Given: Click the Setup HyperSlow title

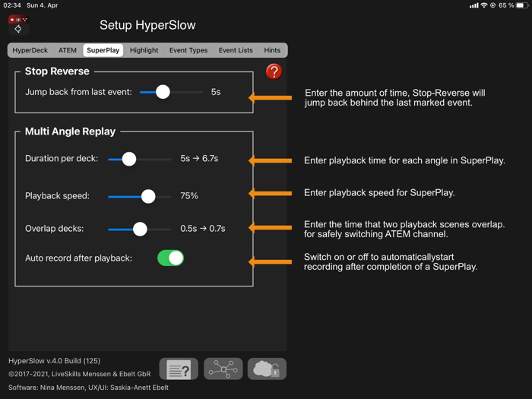Looking at the screenshot, I should pyautogui.click(x=147, y=25).
